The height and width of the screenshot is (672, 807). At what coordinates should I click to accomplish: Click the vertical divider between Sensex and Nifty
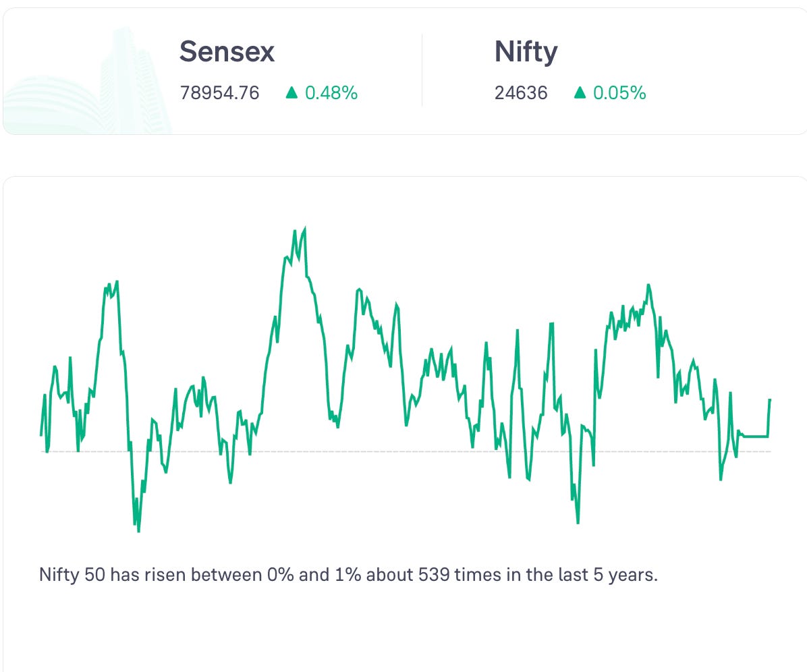[422, 70]
